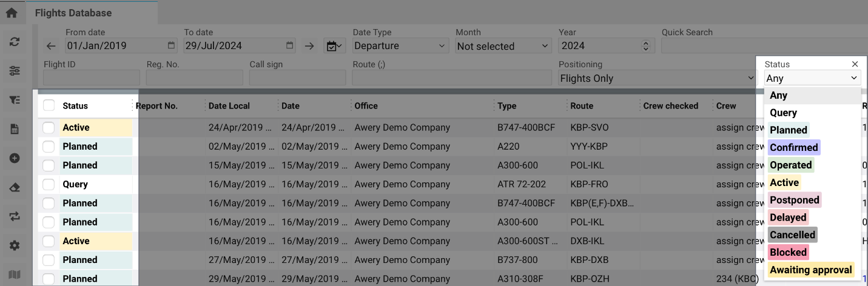Screen dimensions: 868x286
Task: Click the calendar check icon dropdown
Action: coord(334,46)
